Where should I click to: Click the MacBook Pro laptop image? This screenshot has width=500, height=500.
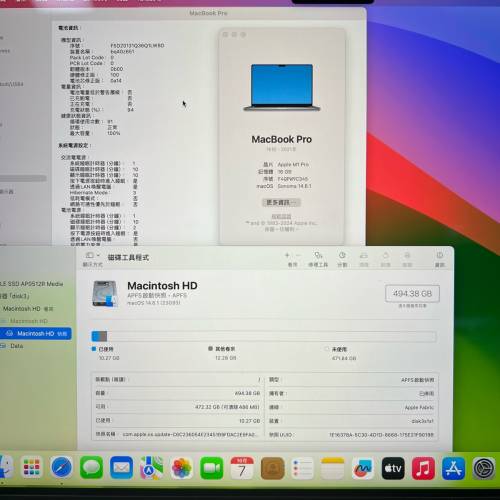[282, 87]
